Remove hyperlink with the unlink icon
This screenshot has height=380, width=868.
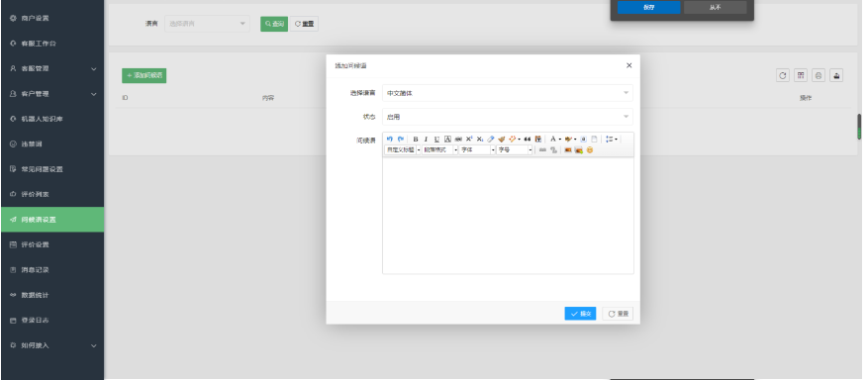[x=553, y=149]
